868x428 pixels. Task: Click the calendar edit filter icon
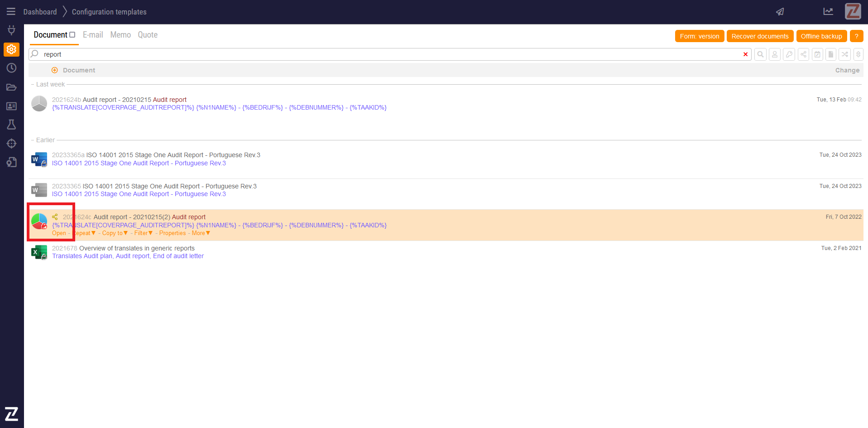[817, 54]
